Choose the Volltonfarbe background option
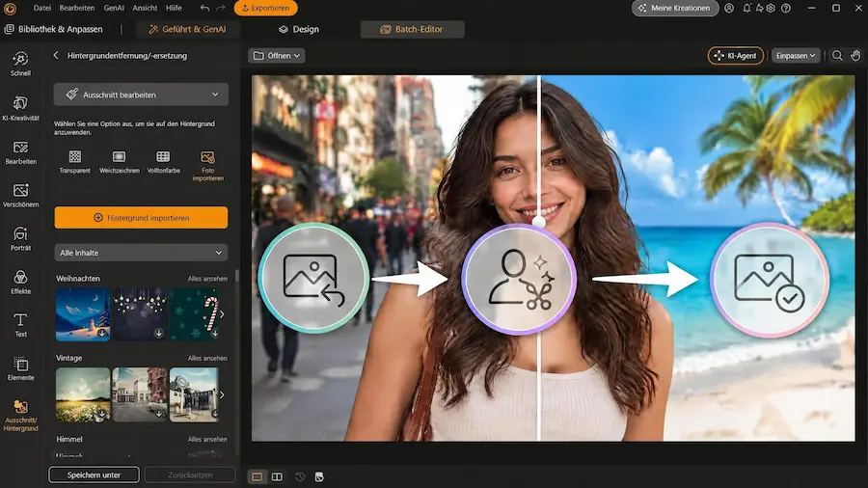868x488 pixels. click(x=163, y=162)
